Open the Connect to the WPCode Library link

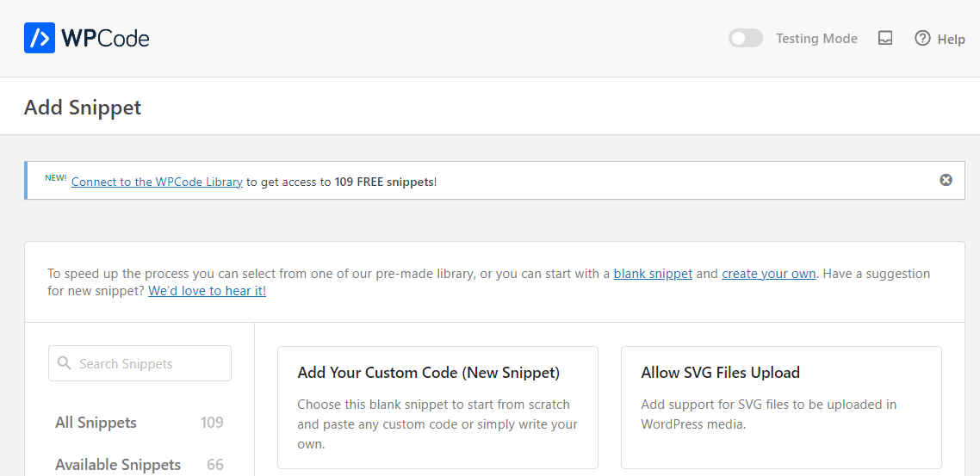[157, 182]
